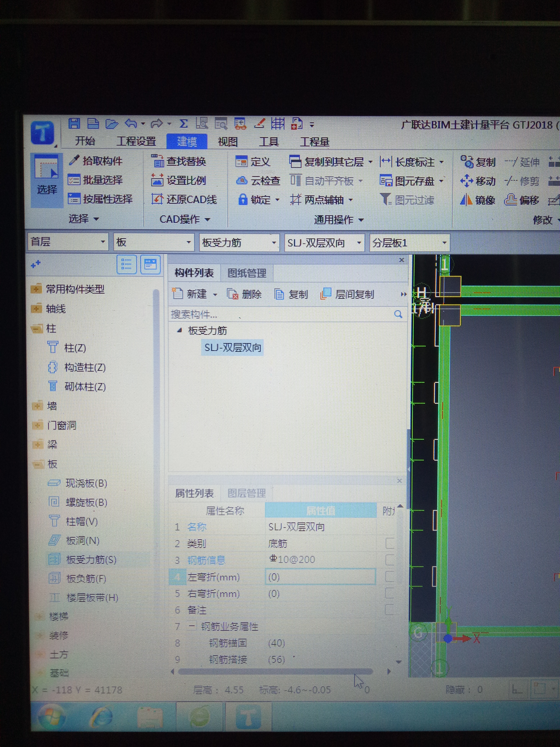Screen dimensions: 560x747
Task: Expand the 锁定 lock dropdown arrow
Action: [x=277, y=200]
